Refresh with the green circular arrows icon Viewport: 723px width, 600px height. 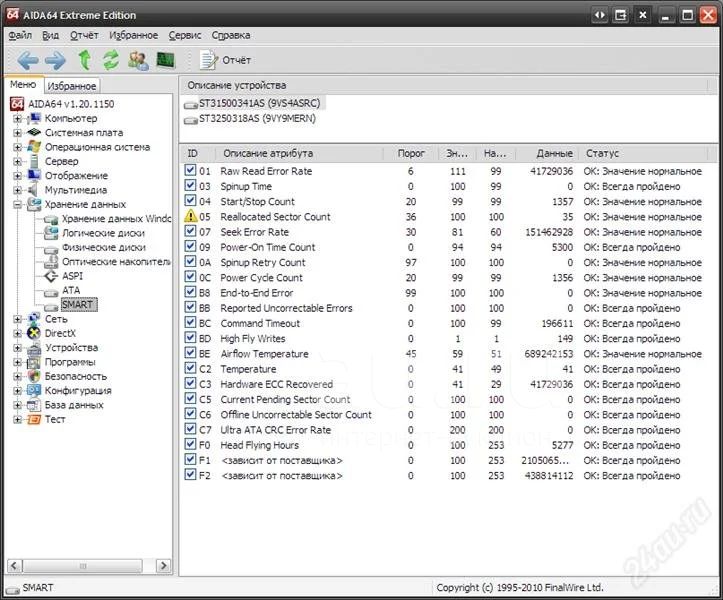click(111, 60)
